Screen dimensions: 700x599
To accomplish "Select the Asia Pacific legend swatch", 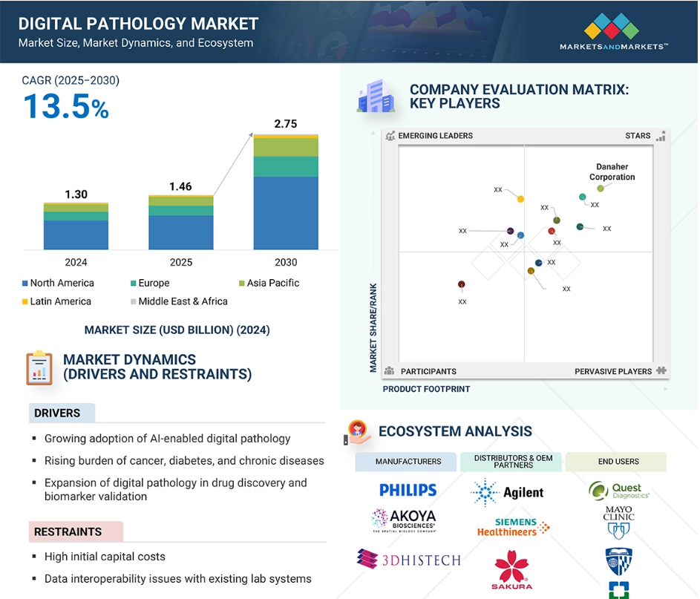I will tap(241, 284).
